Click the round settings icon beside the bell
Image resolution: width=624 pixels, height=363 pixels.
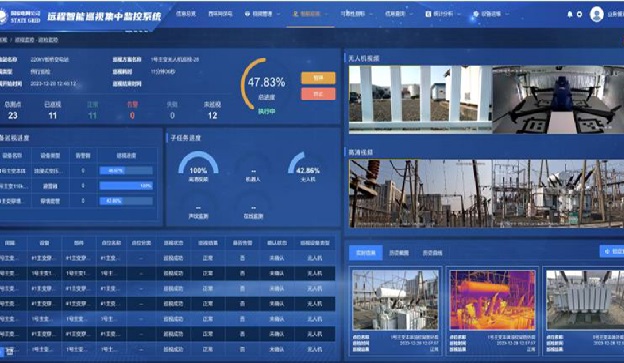point(579,14)
